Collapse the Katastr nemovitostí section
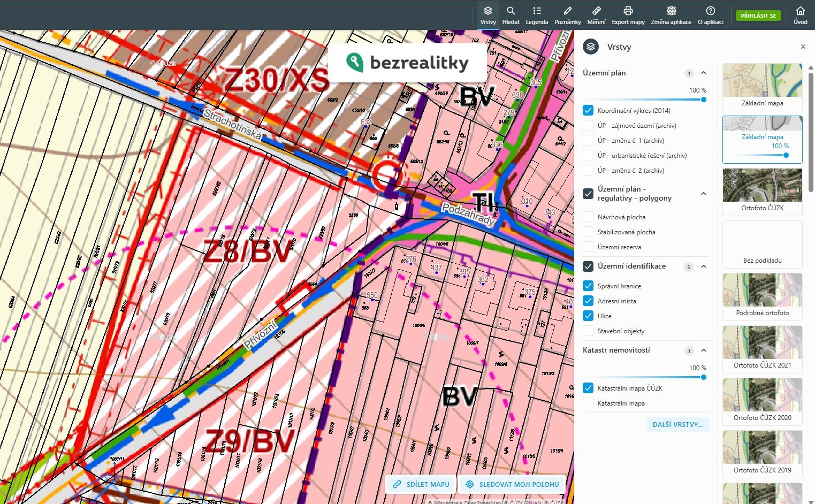Viewport: 815px width, 504px height. [704, 350]
